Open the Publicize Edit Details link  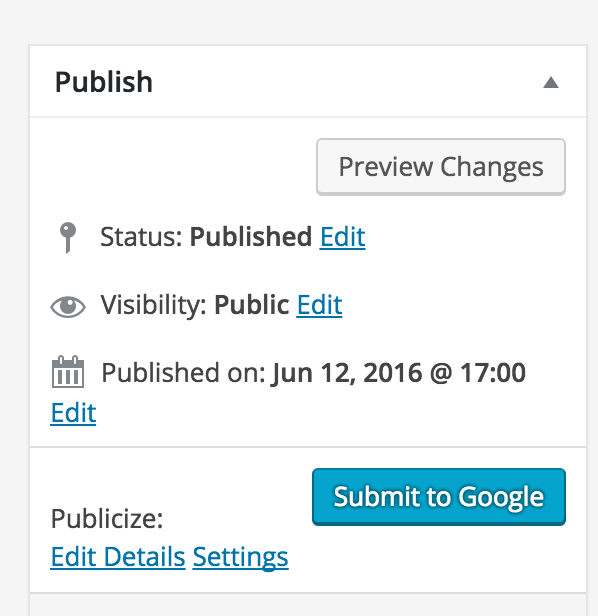coord(118,557)
